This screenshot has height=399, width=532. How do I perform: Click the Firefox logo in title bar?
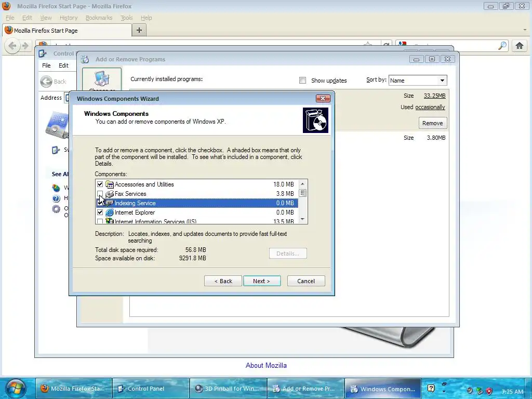(6, 6)
